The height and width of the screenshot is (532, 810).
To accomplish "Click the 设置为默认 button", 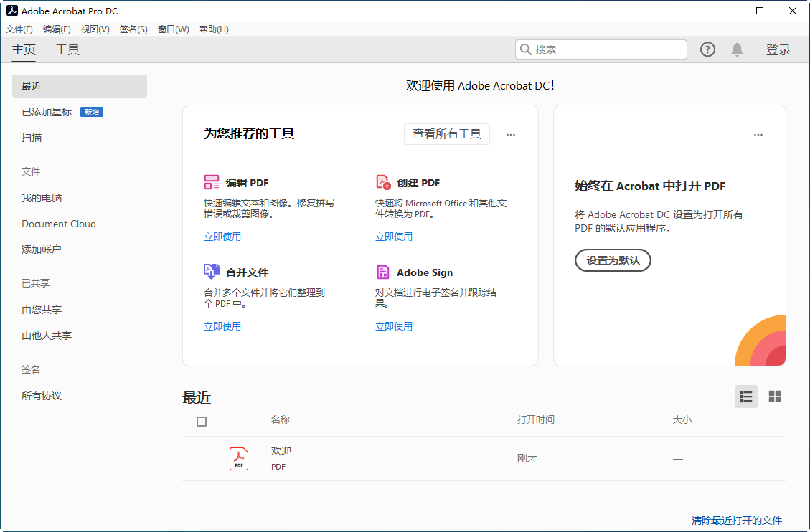I will [613, 260].
